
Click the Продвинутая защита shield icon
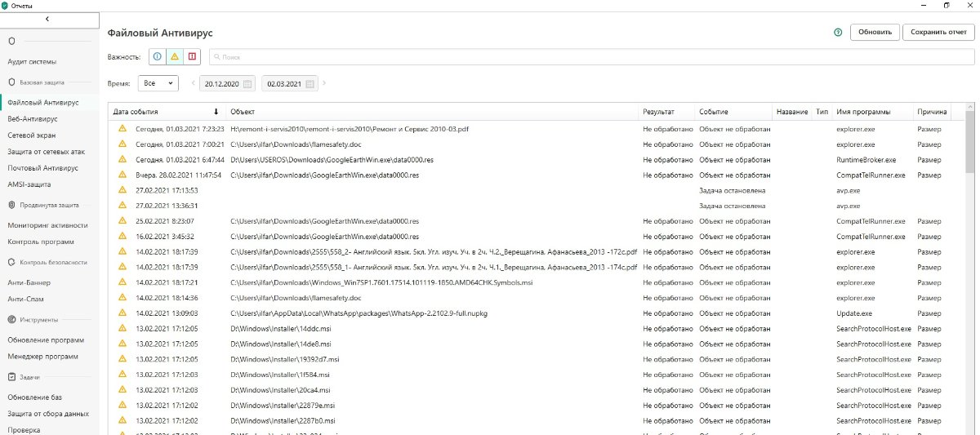click(11, 205)
